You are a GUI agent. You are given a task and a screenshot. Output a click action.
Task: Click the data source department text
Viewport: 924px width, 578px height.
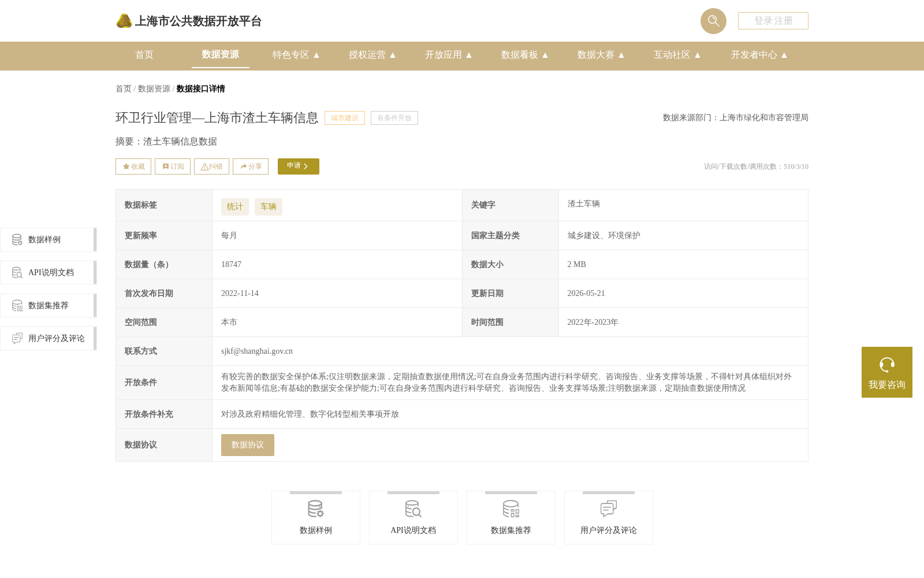736,117
